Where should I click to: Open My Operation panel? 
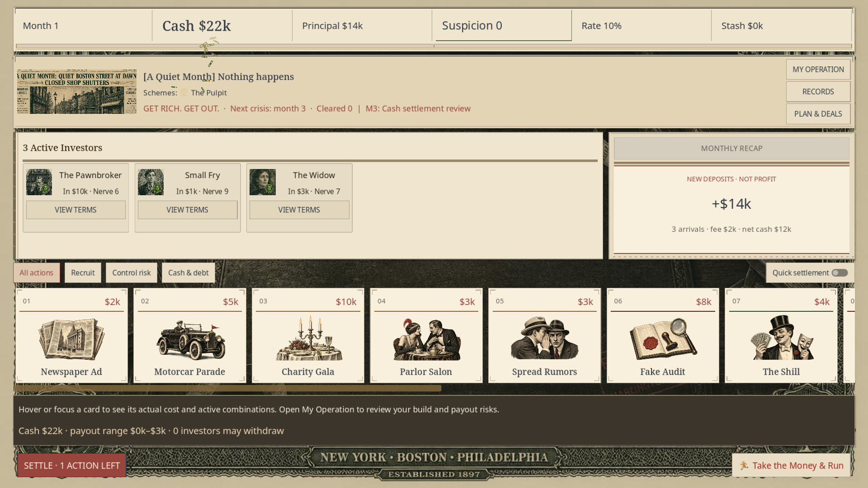pyautogui.click(x=818, y=70)
